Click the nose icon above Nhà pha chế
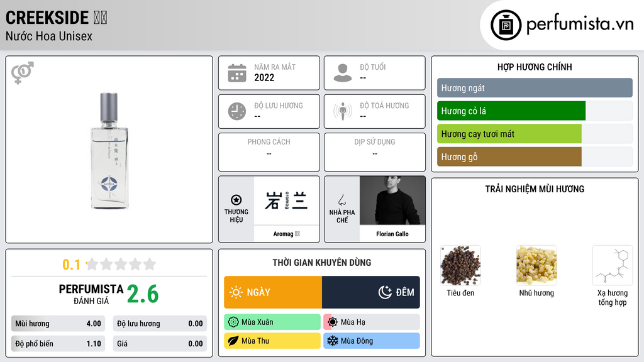 (341, 200)
